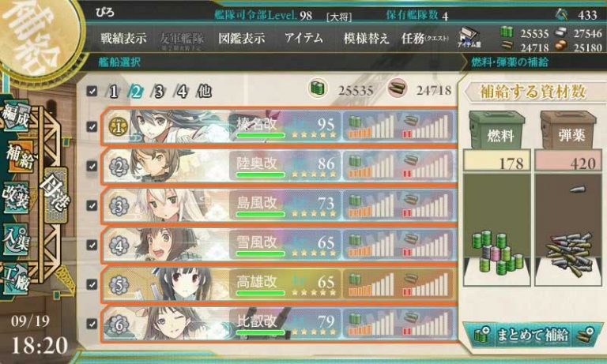Open the 図鑑表示 encyclopedia menu
Image resolution: width=607 pixels, height=364 pixels.
[x=242, y=39]
